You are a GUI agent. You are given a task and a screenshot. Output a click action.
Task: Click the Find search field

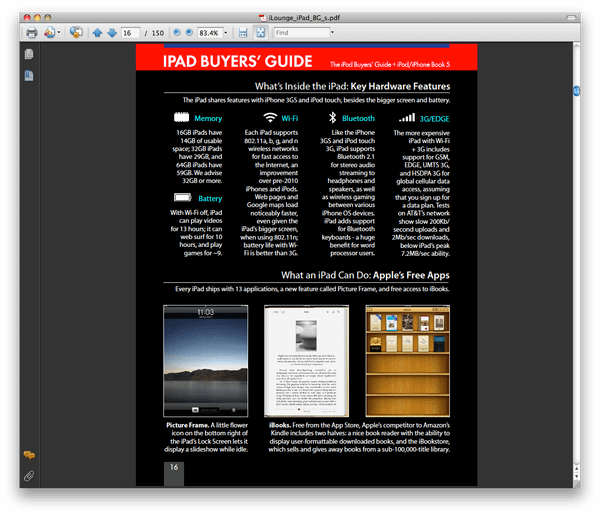[x=302, y=33]
